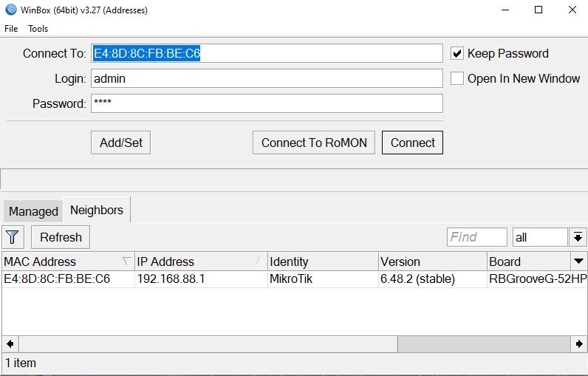Refresh the neighbors list
The height and width of the screenshot is (376, 588).
(61, 237)
